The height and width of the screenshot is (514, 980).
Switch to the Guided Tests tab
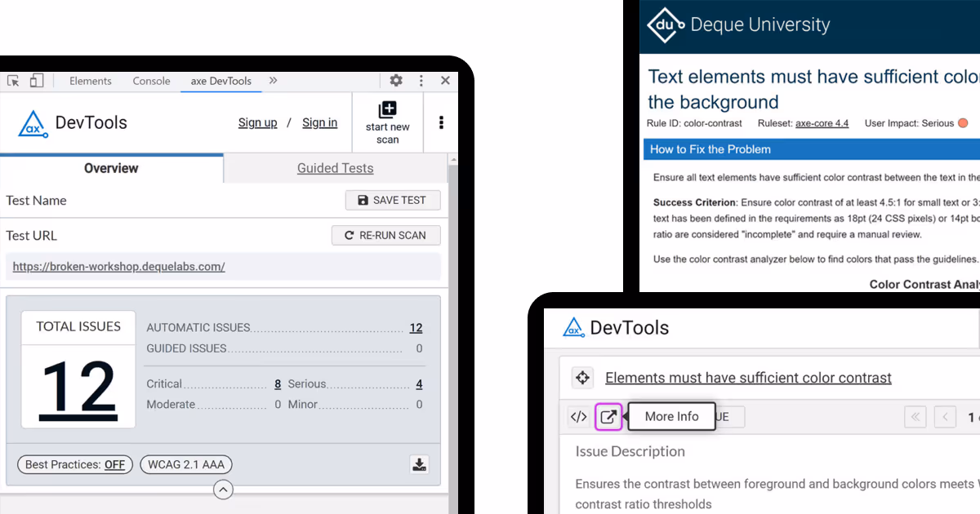[x=336, y=168]
